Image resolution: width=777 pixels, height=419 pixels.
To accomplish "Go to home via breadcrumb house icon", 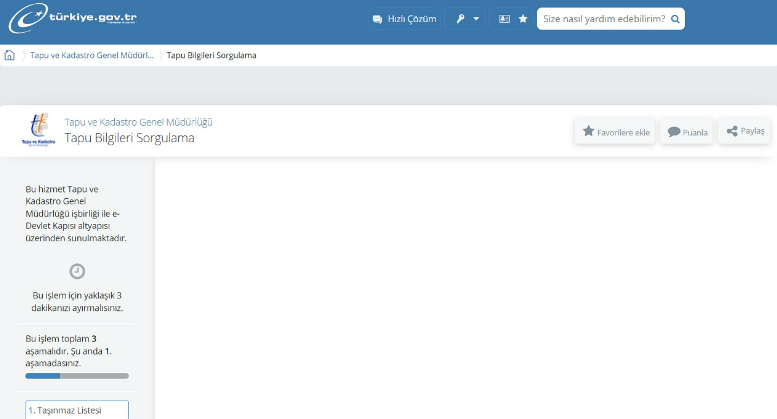I will 9,55.
